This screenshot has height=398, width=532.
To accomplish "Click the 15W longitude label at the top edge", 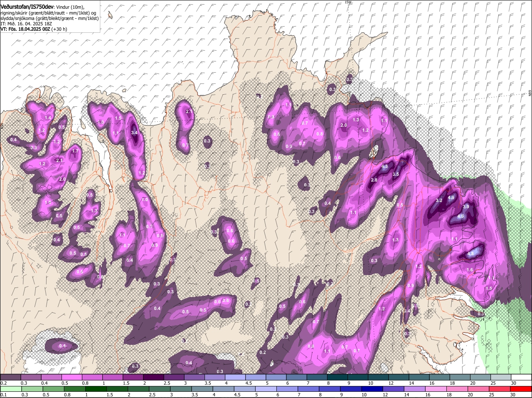I will click(348, 2).
